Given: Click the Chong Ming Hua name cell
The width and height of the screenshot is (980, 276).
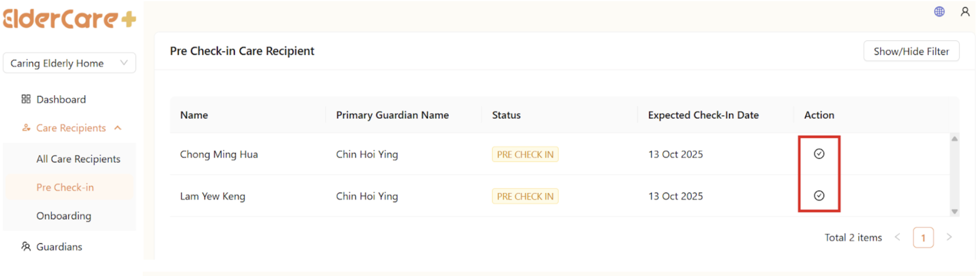Looking at the screenshot, I should (x=219, y=154).
